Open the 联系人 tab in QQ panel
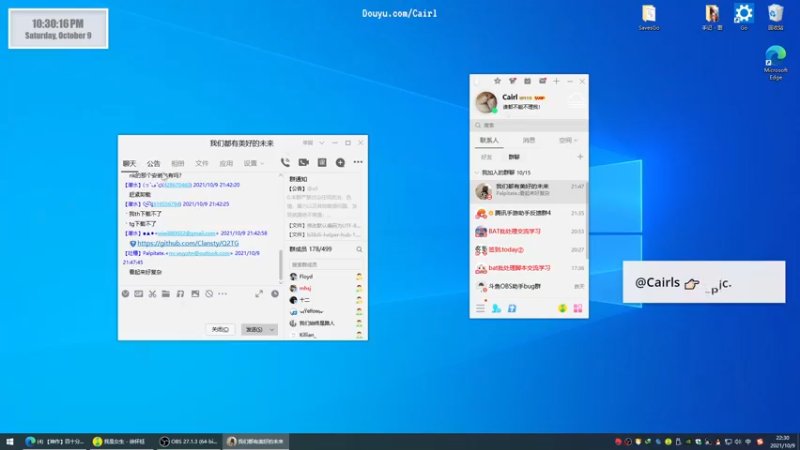This screenshot has height=450, width=800. [x=489, y=140]
